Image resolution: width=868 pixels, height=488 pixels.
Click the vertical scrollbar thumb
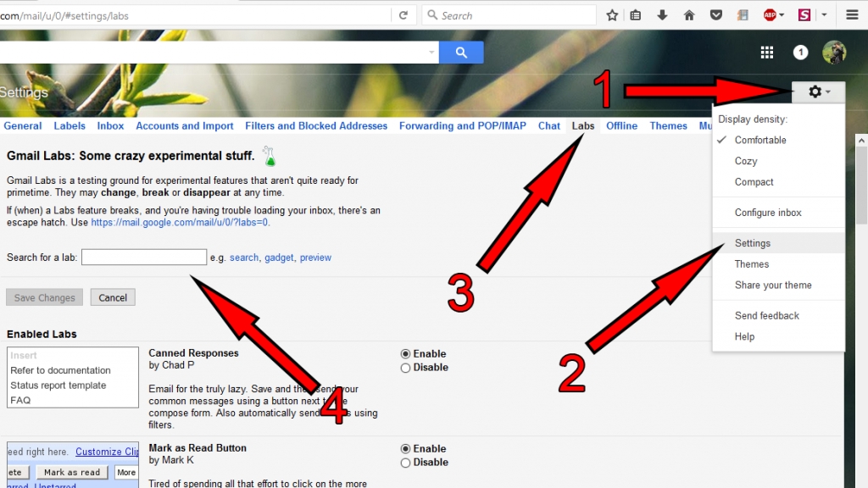(861, 186)
